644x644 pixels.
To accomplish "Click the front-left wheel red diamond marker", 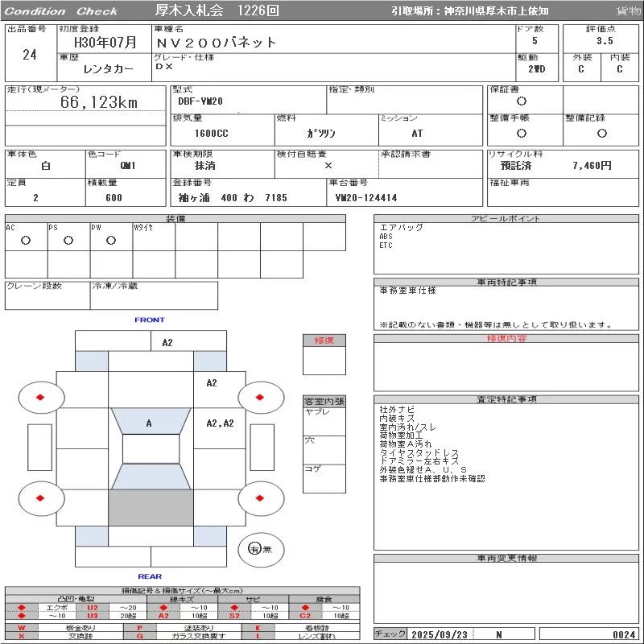I will [x=40, y=397].
